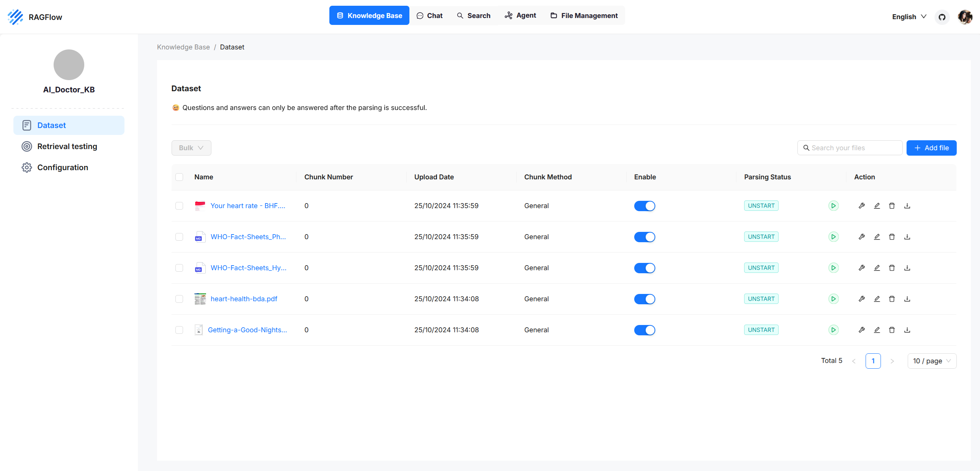Image resolution: width=980 pixels, height=471 pixels.
Task: Click the Add file button
Action: pyautogui.click(x=931, y=148)
